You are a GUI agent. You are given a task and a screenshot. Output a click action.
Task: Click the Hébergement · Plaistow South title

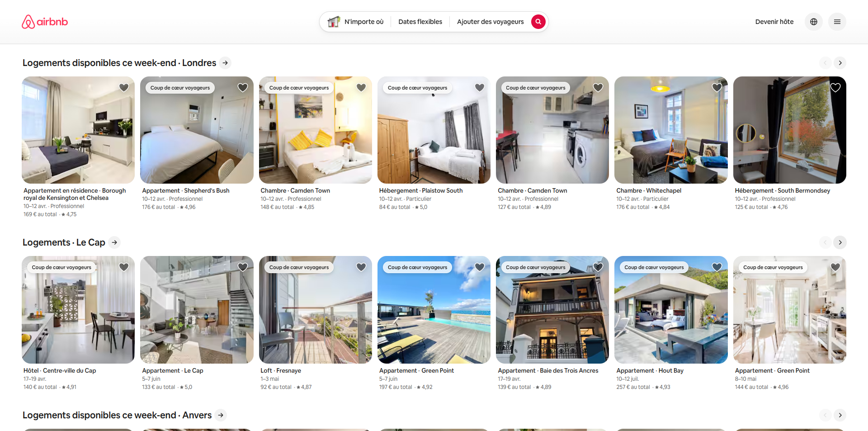(x=421, y=190)
